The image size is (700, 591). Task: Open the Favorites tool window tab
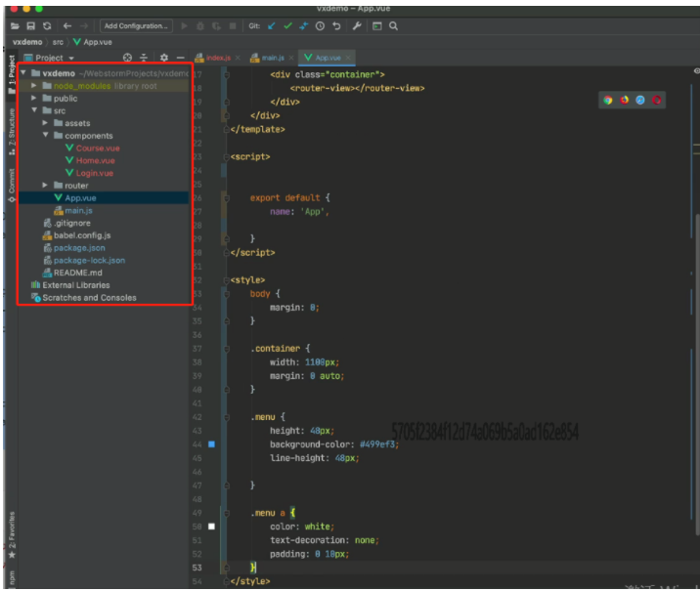point(12,534)
